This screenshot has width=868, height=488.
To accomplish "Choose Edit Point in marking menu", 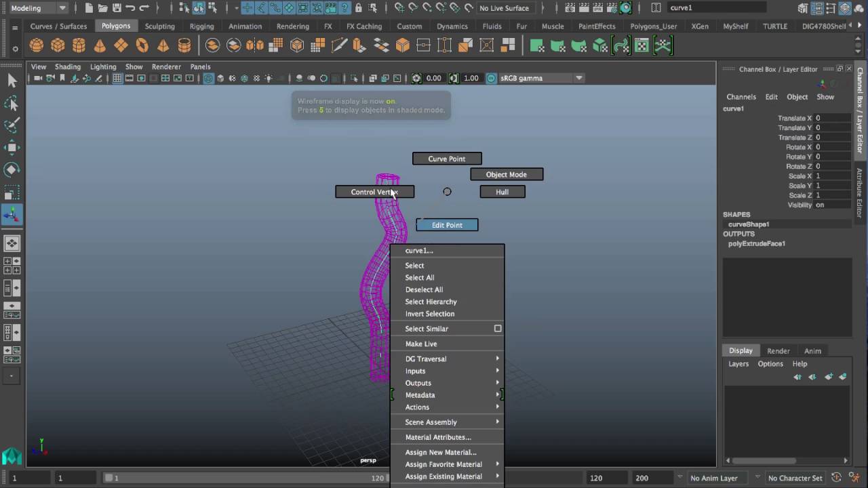I will point(447,225).
